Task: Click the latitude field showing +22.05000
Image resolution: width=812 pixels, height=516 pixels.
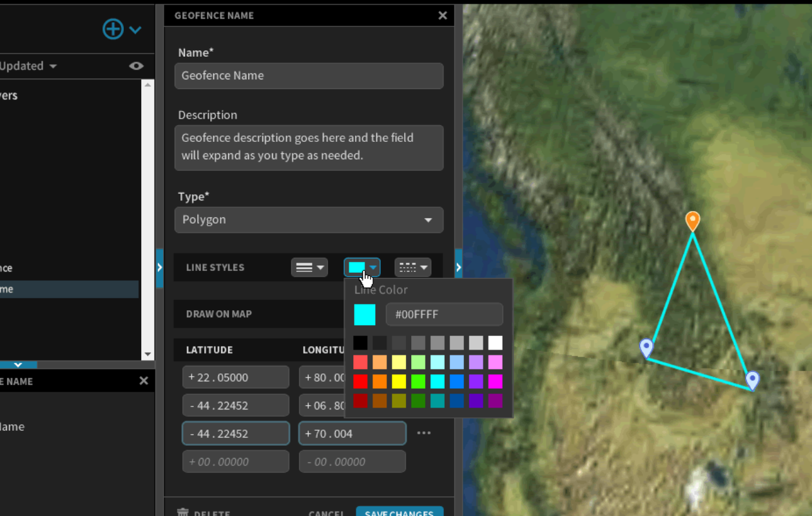Action: click(236, 377)
